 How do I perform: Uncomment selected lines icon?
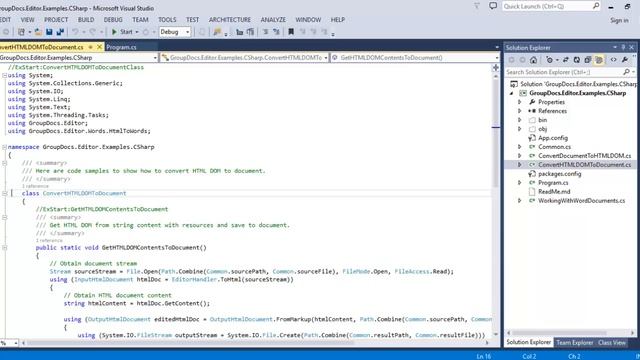[x=276, y=32]
